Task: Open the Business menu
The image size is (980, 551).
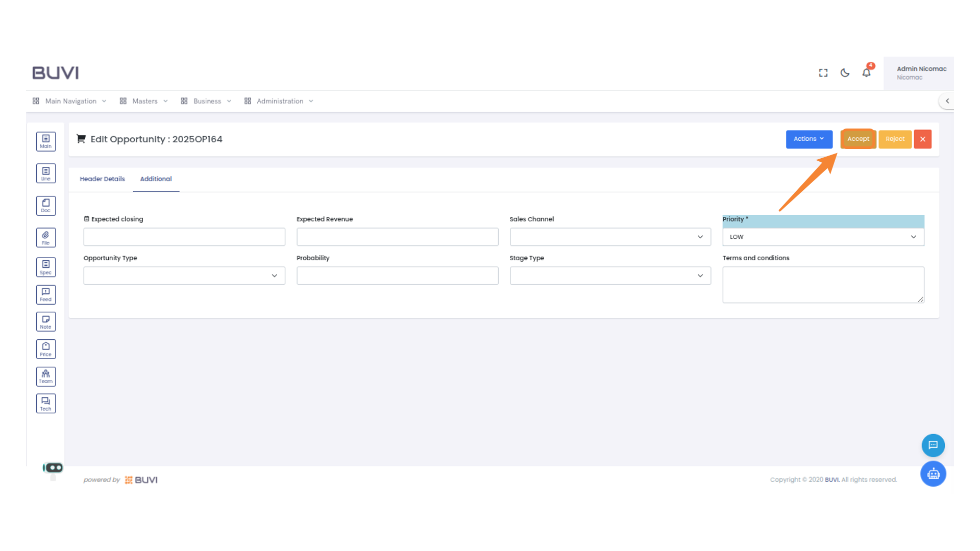Action: 207,101
